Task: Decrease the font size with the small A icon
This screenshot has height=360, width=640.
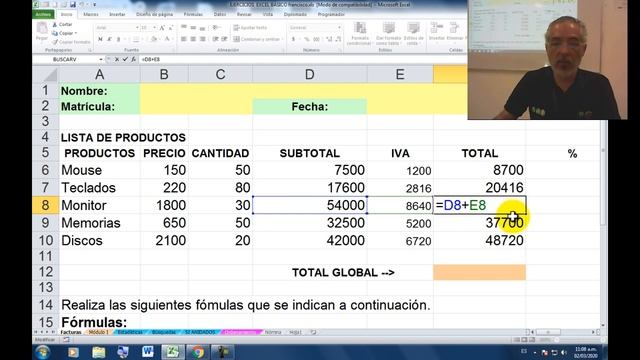Action: coord(170,28)
